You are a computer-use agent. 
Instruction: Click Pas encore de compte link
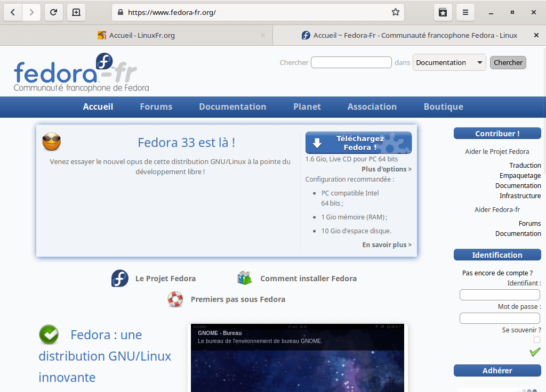pyautogui.click(x=497, y=273)
